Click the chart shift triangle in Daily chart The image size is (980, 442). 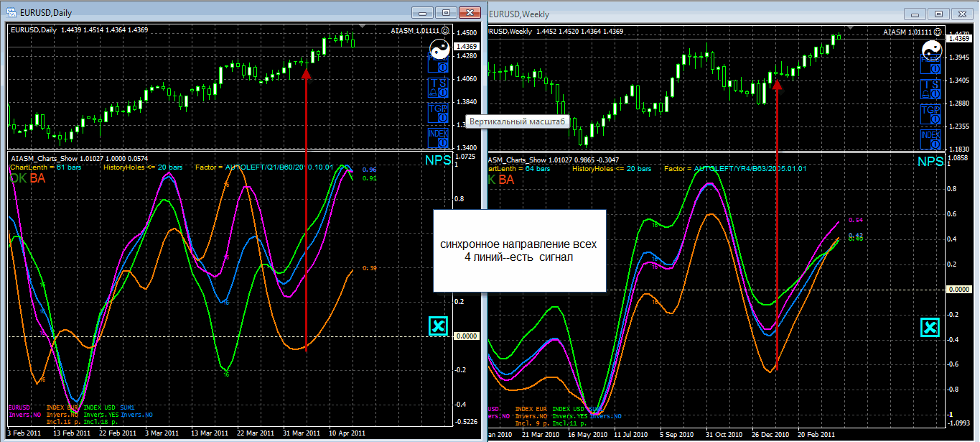362,27
